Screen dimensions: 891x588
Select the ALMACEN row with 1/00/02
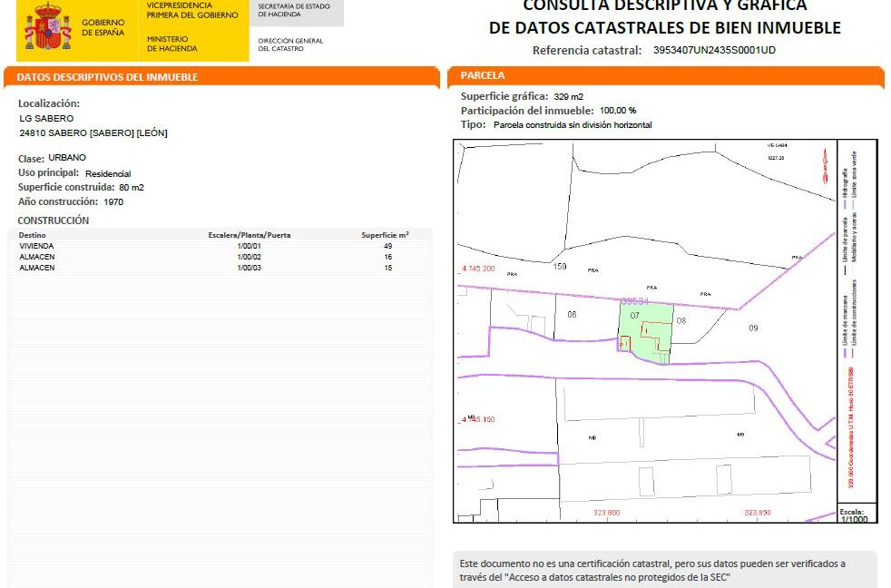(x=220, y=257)
